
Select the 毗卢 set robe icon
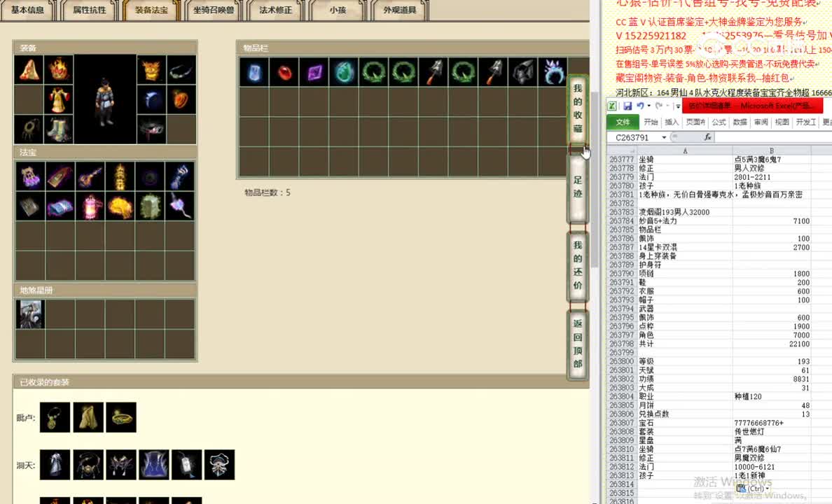(x=88, y=417)
